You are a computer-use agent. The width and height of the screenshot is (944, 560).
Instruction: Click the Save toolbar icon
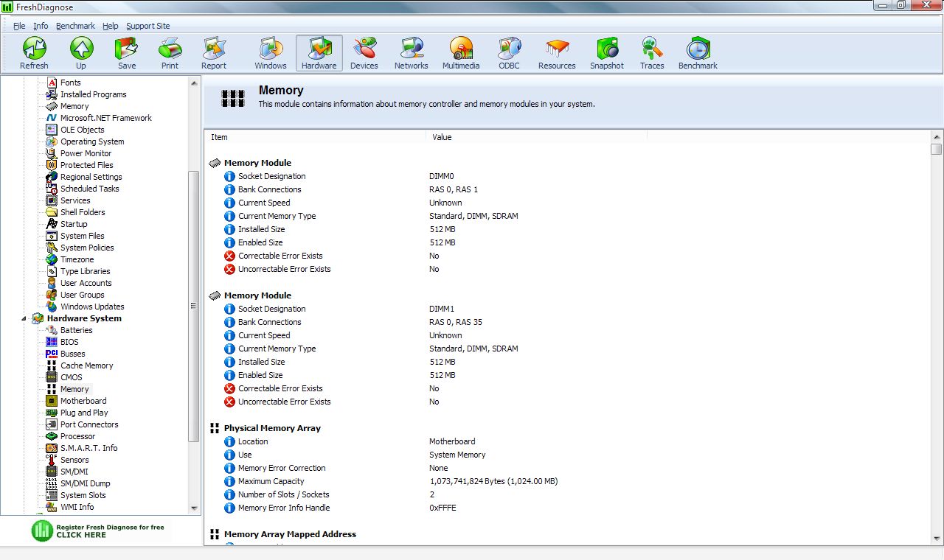click(x=127, y=53)
